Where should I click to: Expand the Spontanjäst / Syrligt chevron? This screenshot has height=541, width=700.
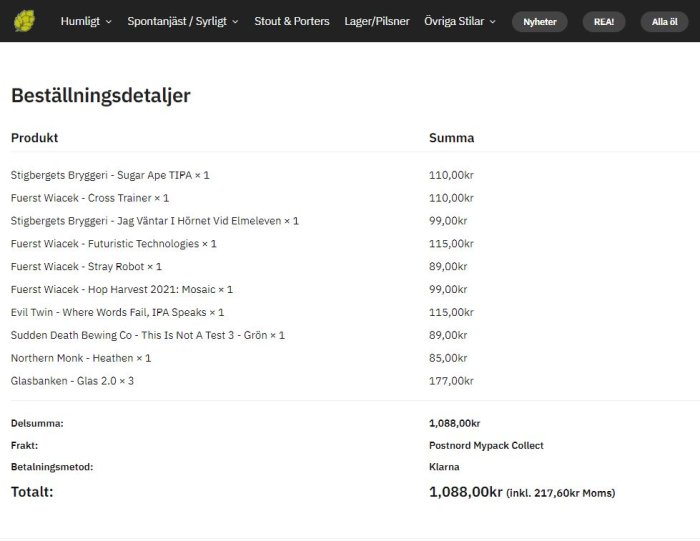235,22
